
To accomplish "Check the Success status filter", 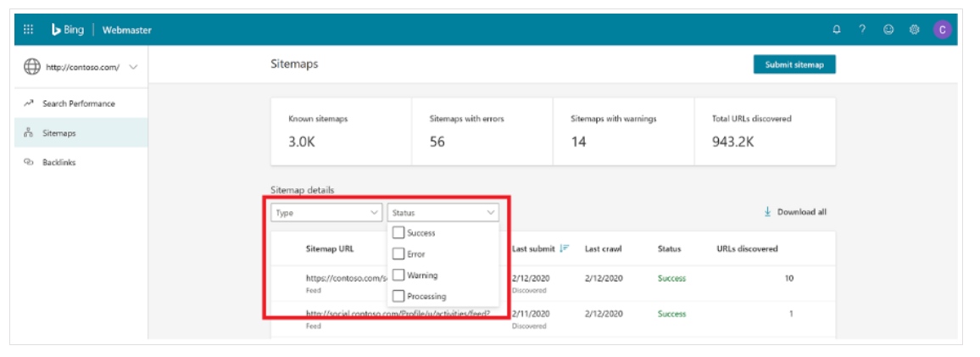I will coord(398,232).
